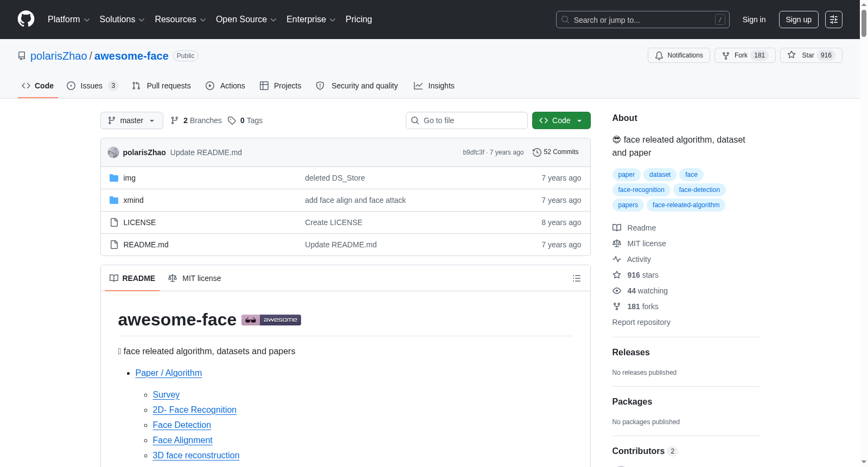Open the face-detection topic tag
This screenshot has height=467, width=868.
click(x=699, y=190)
